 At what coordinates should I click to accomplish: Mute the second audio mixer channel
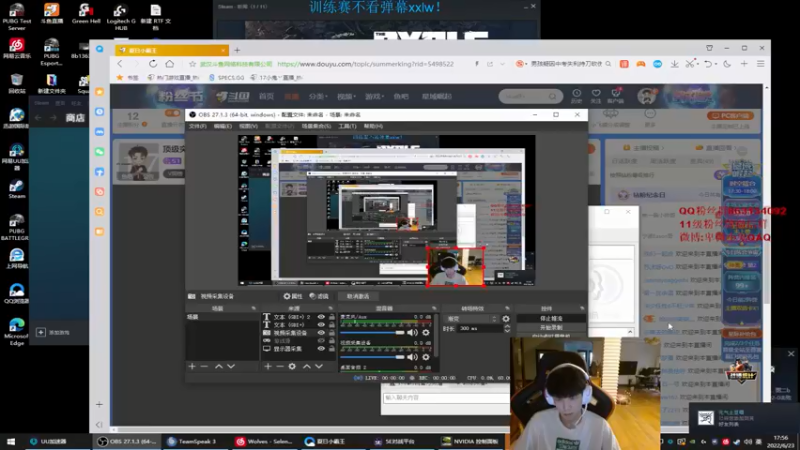tap(412, 357)
